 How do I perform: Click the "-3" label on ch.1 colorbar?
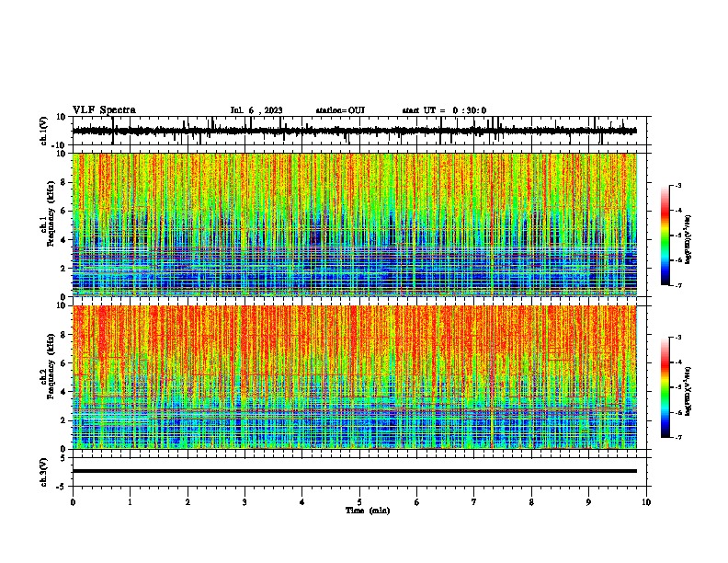677,185
